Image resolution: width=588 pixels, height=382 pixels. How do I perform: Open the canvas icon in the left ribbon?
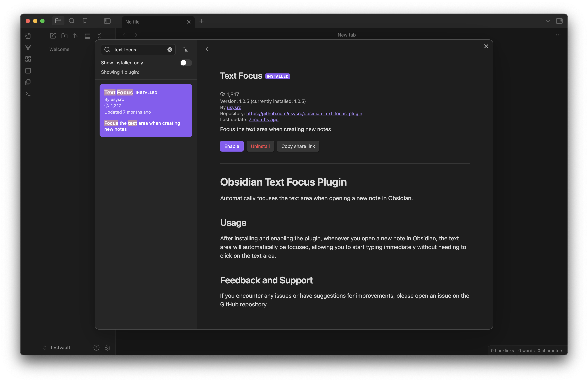pyautogui.click(x=28, y=59)
